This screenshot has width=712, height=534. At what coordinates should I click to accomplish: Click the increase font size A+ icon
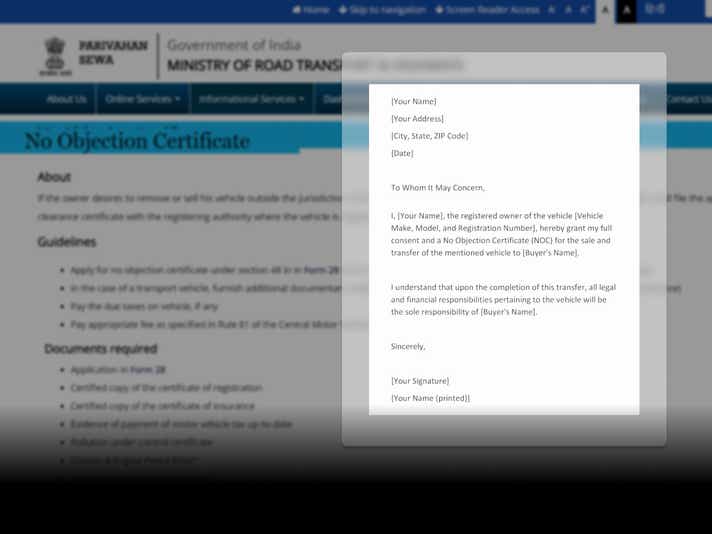point(584,10)
